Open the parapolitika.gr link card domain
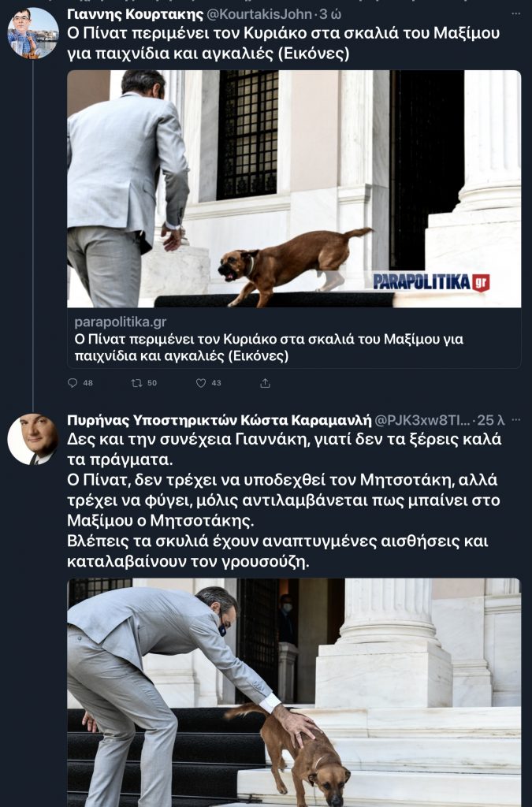This screenshot has height=807, width=532. point(121,322)
